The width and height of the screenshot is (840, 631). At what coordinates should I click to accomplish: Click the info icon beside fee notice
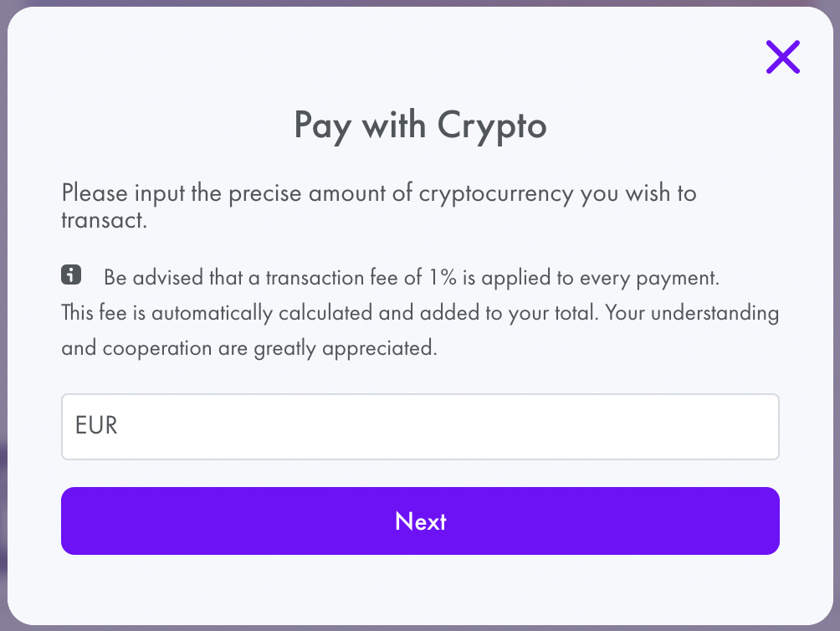[x=71, y=274]
